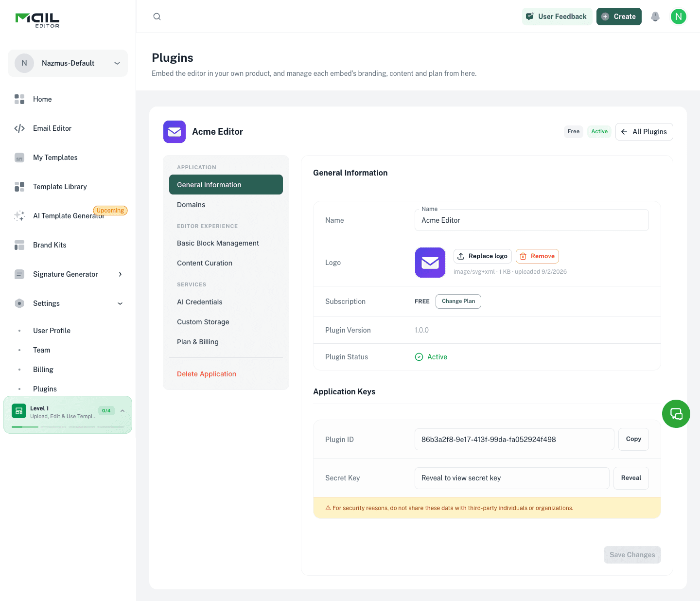Open the Nazmus-Default workspace dropdown

[68, 63]
